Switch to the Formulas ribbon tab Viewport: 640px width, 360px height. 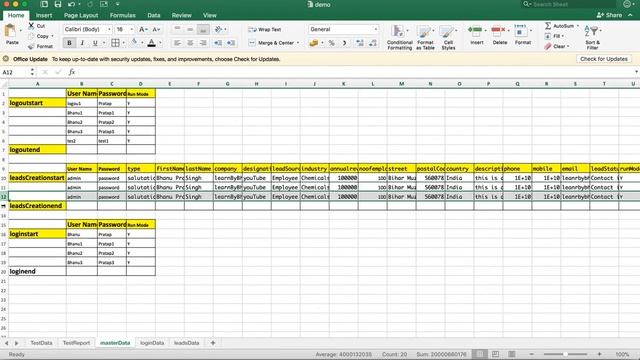point(122,15)
